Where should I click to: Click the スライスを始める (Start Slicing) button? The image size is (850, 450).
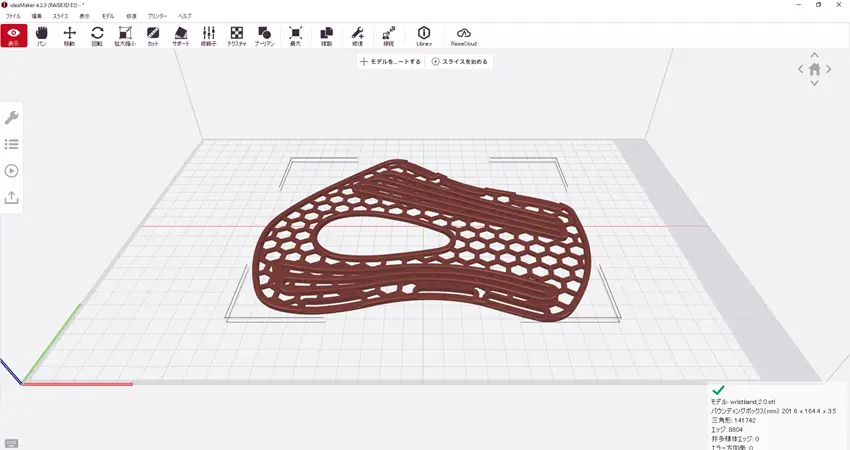tap(459, 62)
